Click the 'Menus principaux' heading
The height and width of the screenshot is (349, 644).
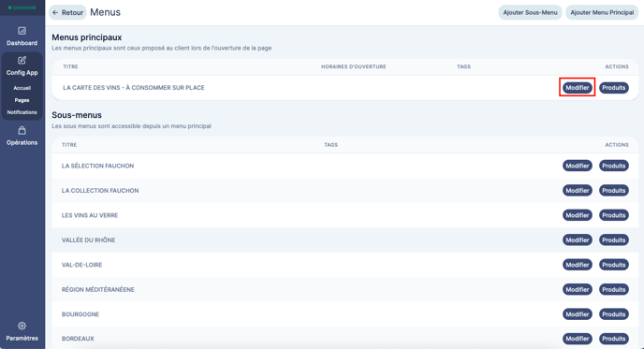(x=87, y=37)
